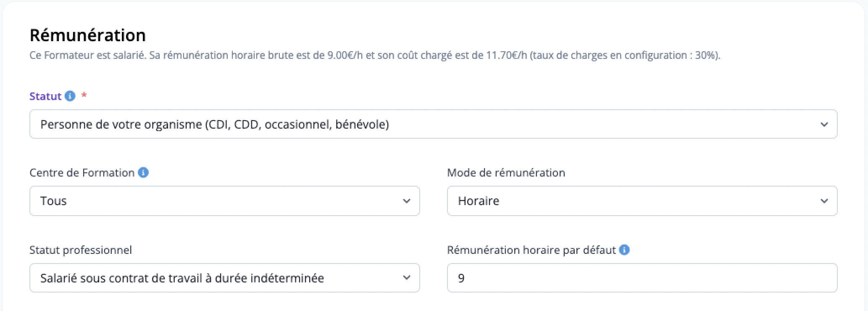868x311 pixels.
Task: Click the Rémunération horaire par défaut label
Action: pyautogui.click(x=531, y=250)
